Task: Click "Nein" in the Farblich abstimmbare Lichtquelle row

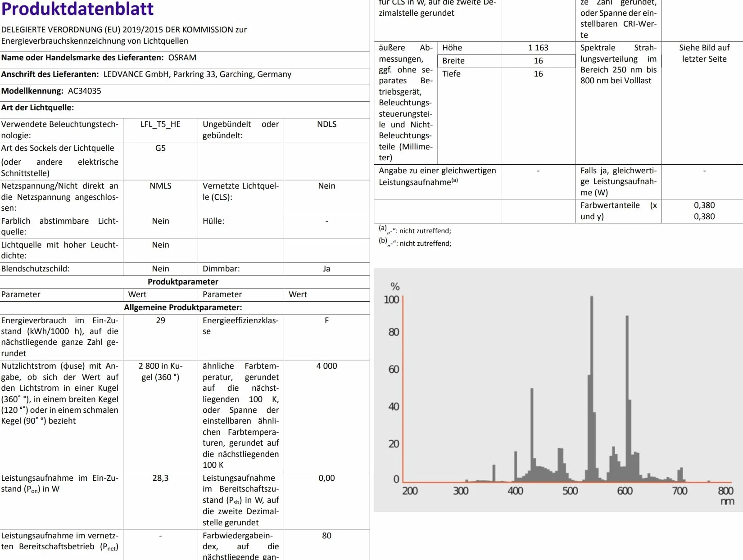Action: (160, 221)
